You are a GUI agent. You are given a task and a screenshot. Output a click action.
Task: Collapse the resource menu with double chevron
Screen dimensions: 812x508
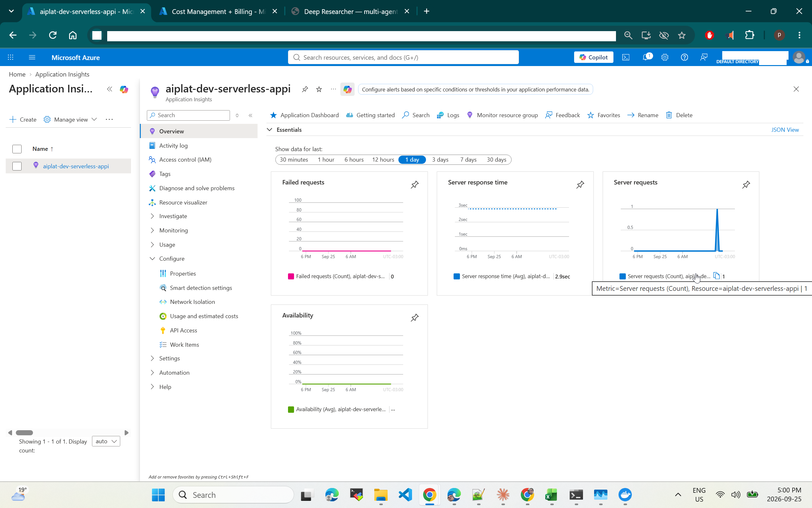[x=250, y=115]
